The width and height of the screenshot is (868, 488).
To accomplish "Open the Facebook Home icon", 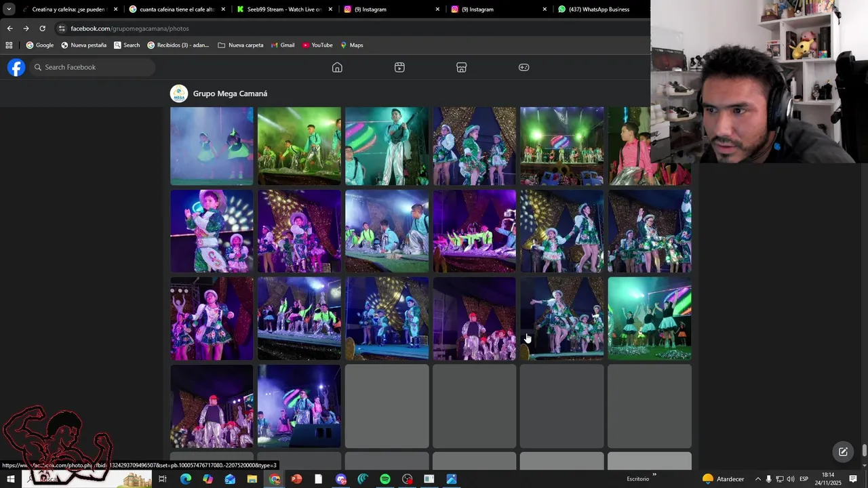I will click(337, 67).
